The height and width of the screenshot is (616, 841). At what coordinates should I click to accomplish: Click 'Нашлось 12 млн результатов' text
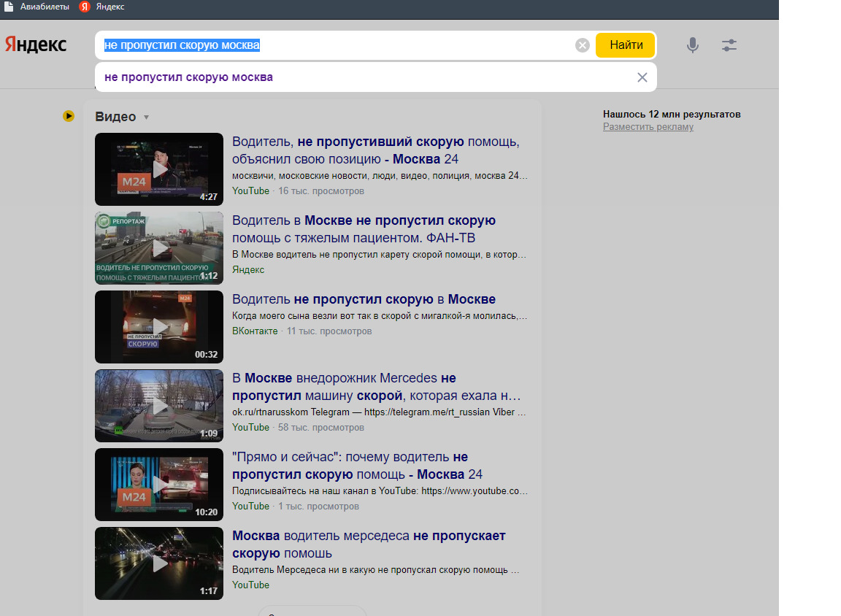click(x=672, y=114)
